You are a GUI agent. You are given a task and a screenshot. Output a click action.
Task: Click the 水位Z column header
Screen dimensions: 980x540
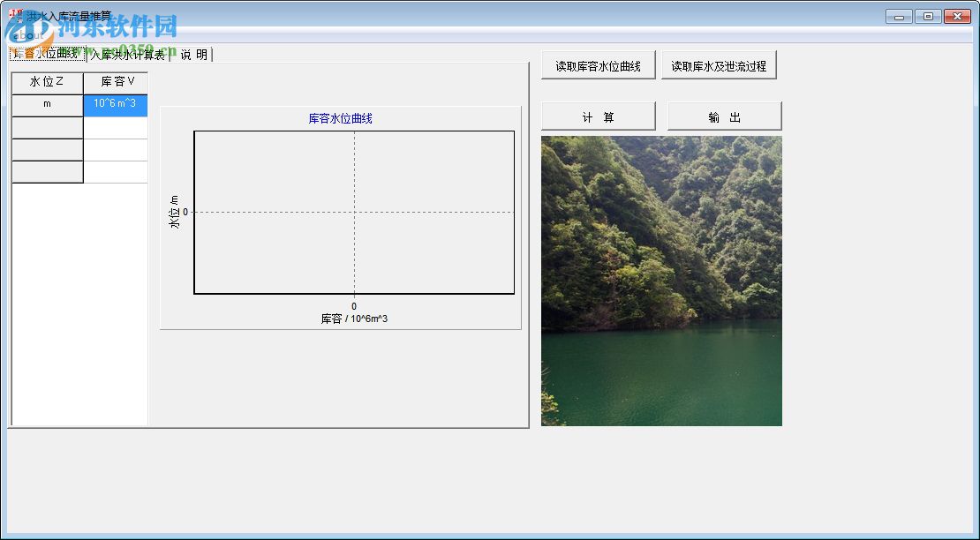(x=47, y=81)
